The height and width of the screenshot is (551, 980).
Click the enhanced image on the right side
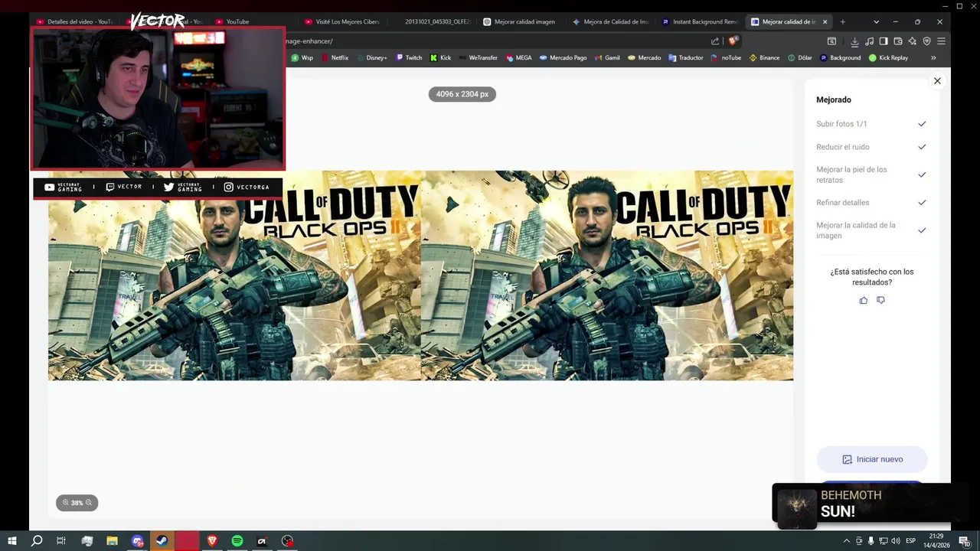point(607,275)
